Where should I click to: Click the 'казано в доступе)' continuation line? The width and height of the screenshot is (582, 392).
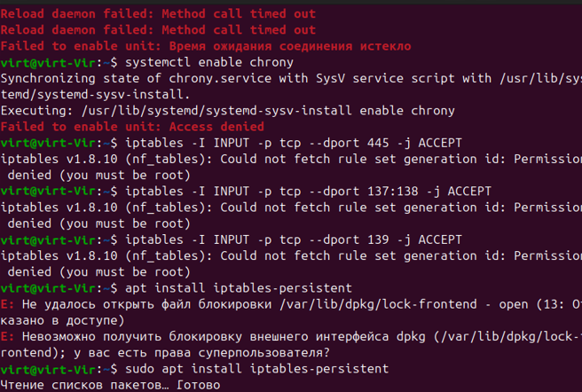[62, 320]
